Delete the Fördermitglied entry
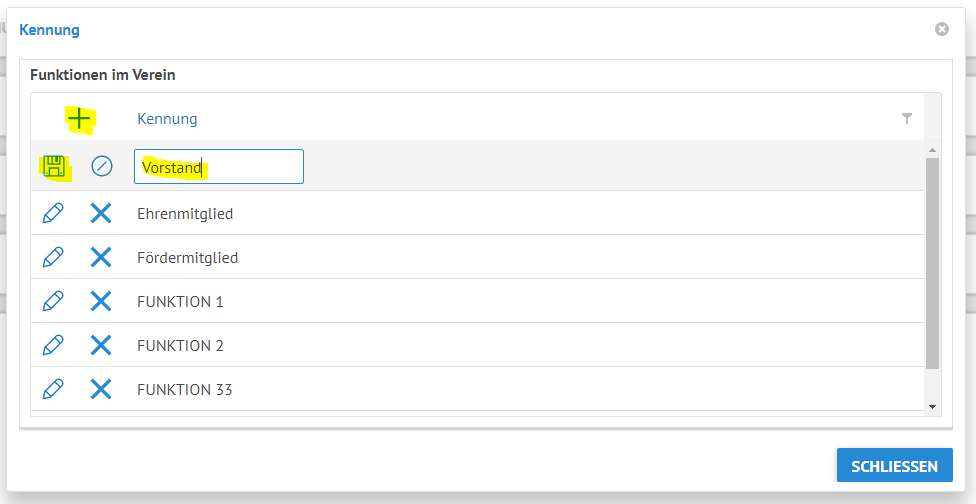The width and height of the screenshot is (976, 504). tap(101, 257)
